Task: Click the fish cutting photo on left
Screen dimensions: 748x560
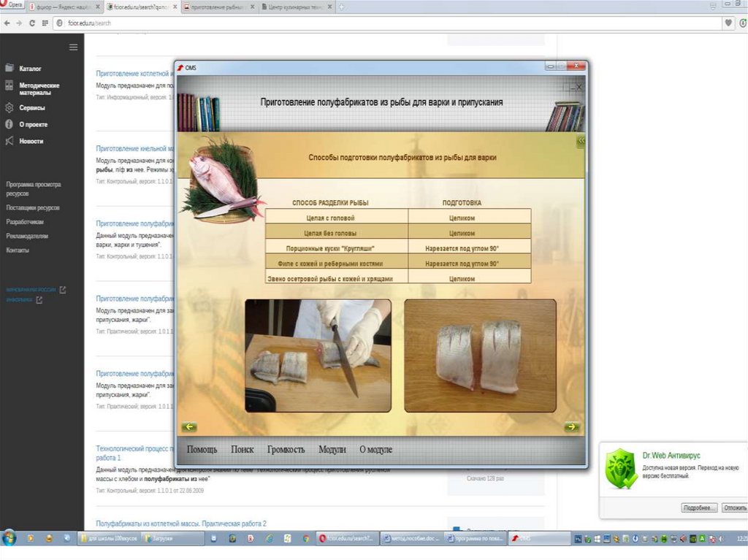Action: [x=318, y=356]
